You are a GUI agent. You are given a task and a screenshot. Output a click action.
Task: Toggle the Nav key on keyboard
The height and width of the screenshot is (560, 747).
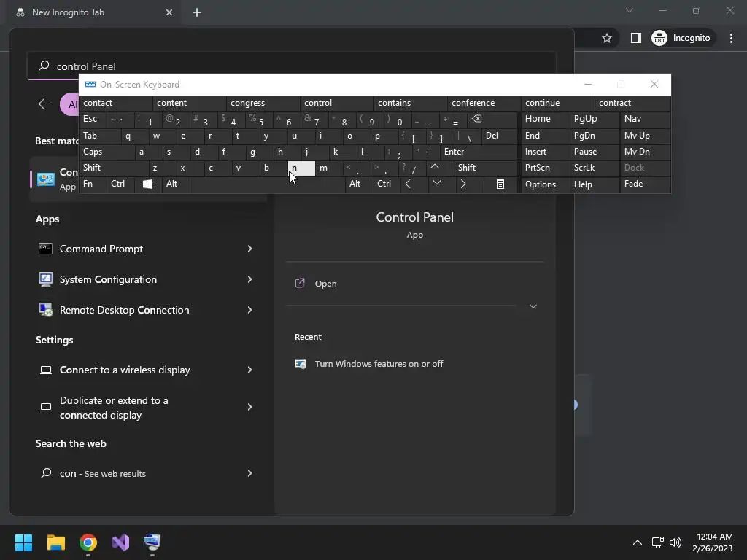pos(646,119)
